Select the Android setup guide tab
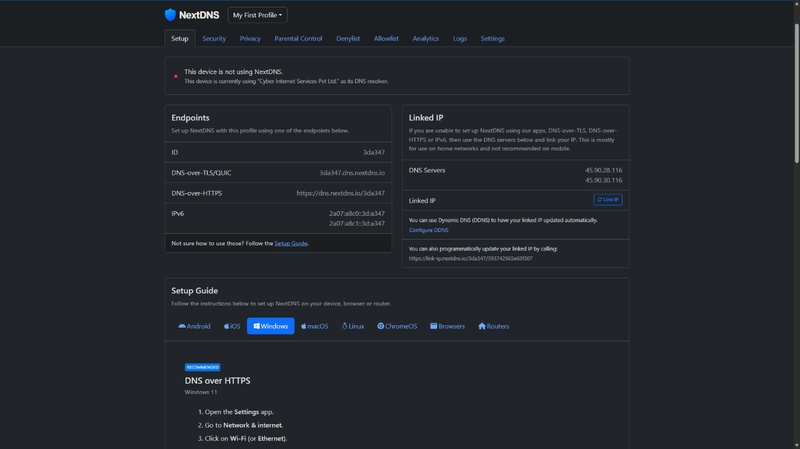Viewport: 800px width, 449px height. coord(194,326)
